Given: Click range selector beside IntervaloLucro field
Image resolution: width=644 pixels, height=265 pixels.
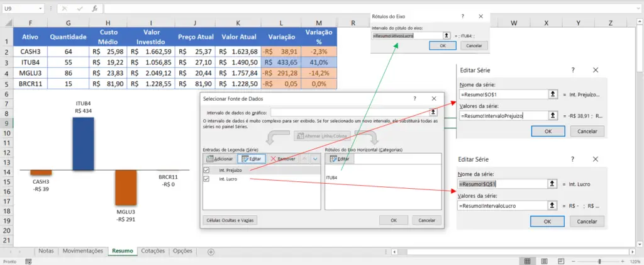Looking at the screenshot, I should click(x=553, y=205).
